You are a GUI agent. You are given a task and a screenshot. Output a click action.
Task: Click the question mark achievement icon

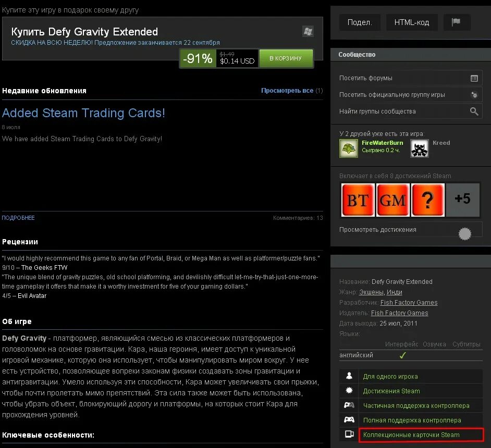pos(428,200)
